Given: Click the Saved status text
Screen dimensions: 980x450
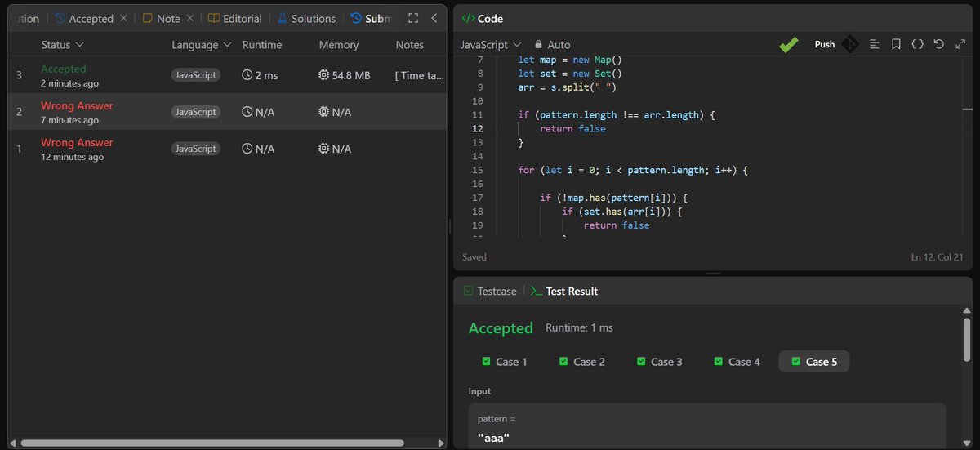Looking at the screenshot, I should pos(474,257).
